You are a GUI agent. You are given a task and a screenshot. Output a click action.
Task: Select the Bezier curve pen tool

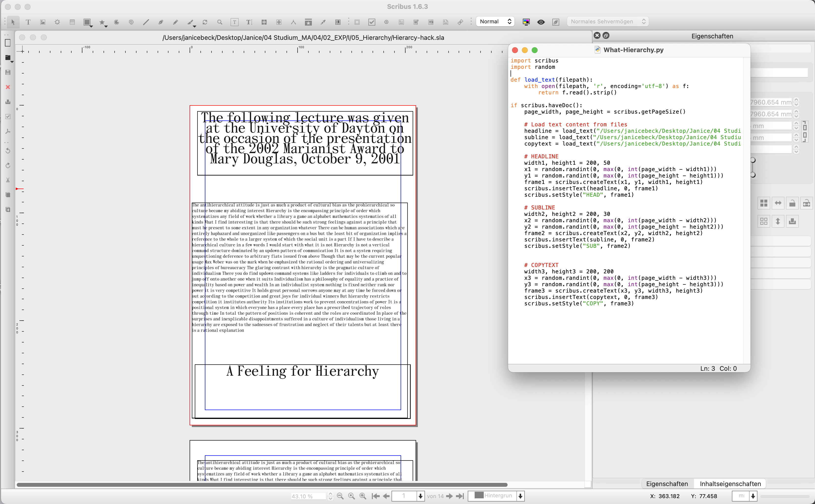[x=161, y=22]
